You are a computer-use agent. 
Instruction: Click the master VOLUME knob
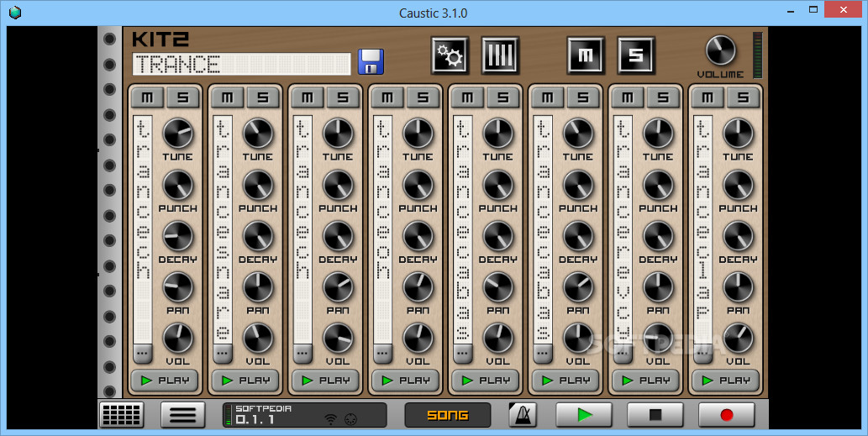719,51
